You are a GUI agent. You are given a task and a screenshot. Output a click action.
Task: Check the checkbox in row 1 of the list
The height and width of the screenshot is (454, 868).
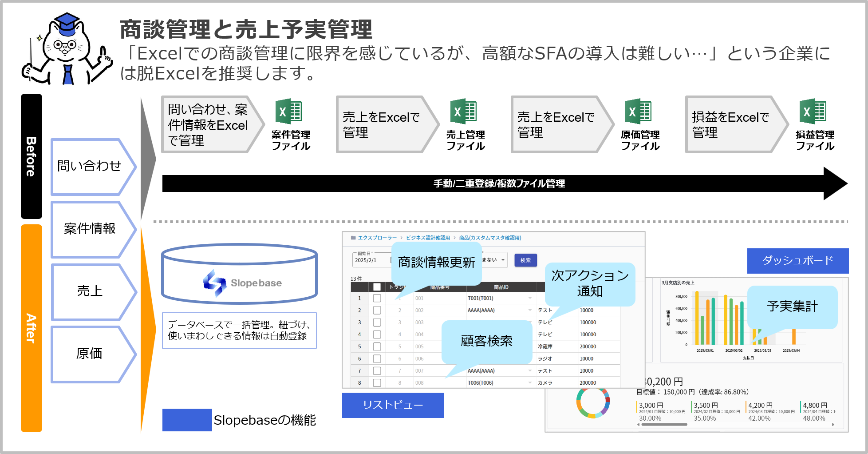[377, 298]
